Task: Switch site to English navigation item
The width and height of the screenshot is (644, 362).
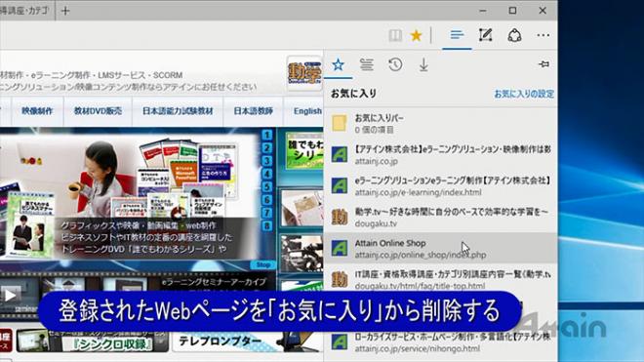Action: tap(307, 111)
